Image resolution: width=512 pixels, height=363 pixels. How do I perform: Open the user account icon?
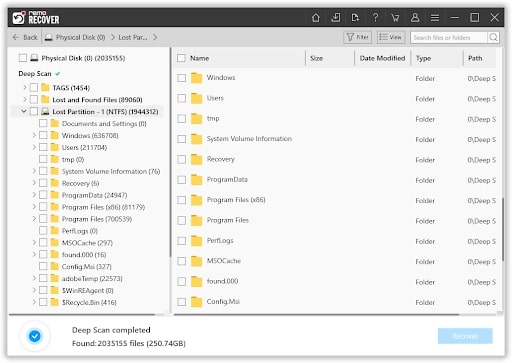pos(415,17)
